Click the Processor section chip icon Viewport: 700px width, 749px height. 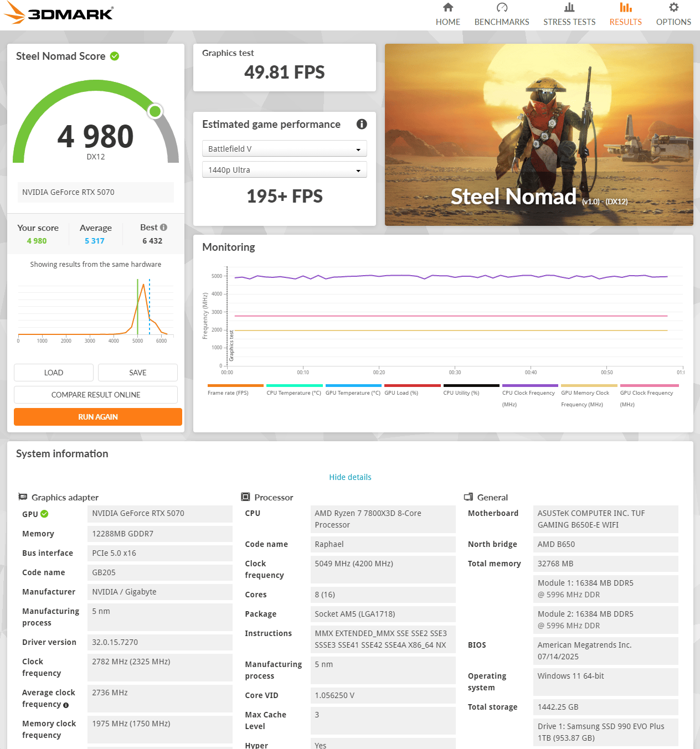click(245, 497)
